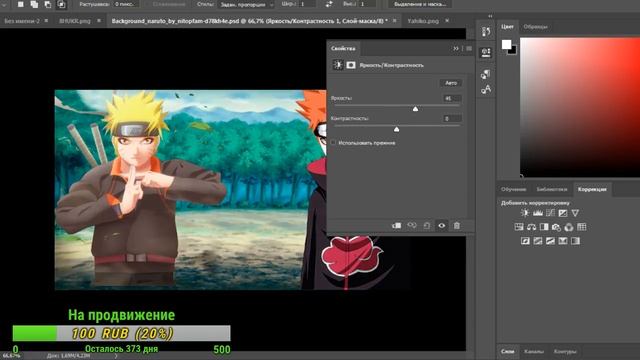This screenshot has height=360, width=640.
Task: Add a Curves adjustment from Коррекция panel
Action: coord(551,213)
